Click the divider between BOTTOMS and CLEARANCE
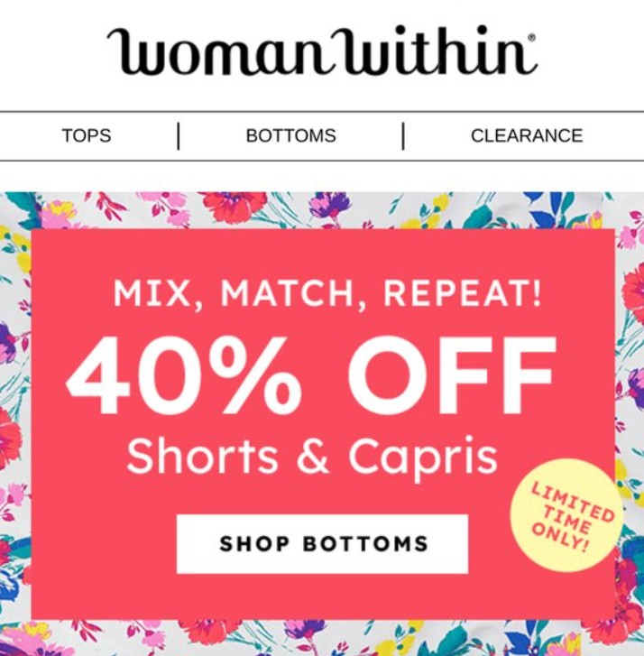The image size is (644, 656). (x=403, y=136)
